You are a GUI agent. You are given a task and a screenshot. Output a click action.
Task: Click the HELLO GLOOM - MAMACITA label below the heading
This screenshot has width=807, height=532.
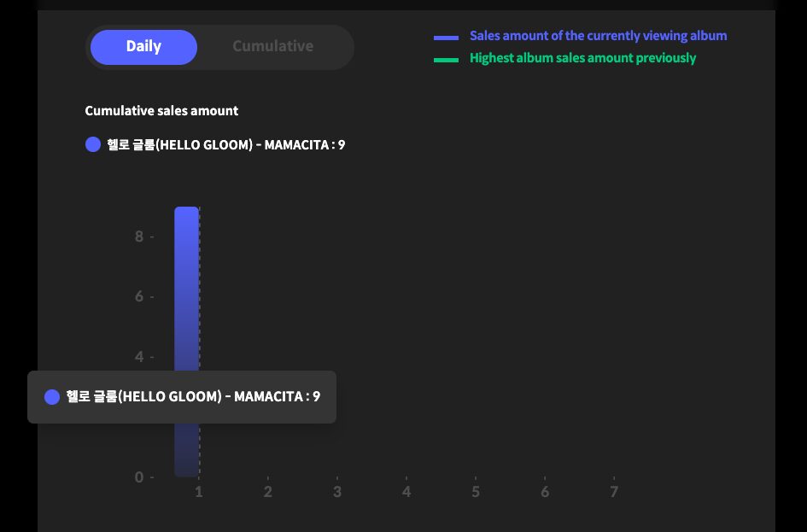click(225, 145)
